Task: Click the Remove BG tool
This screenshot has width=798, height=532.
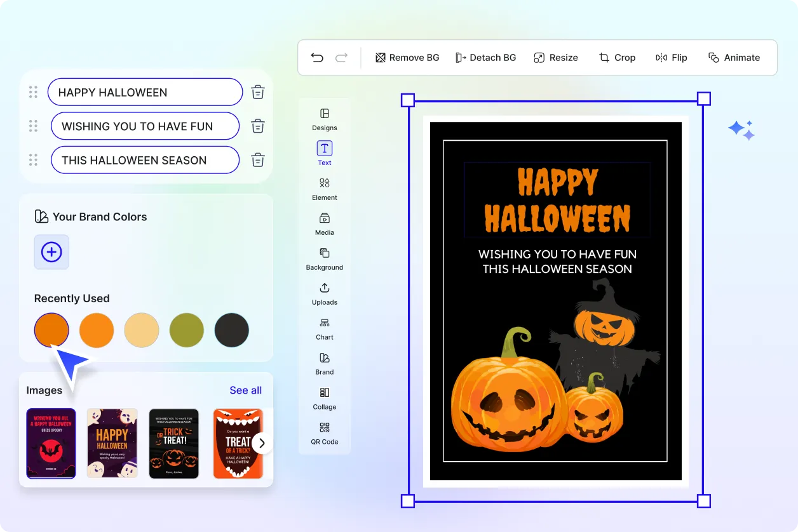Action: point(407,57)
